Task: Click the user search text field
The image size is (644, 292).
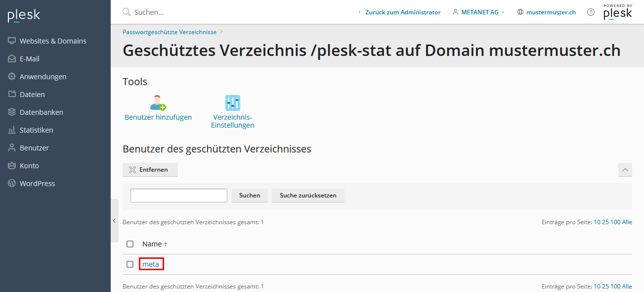Action: [x=178, y=195]
